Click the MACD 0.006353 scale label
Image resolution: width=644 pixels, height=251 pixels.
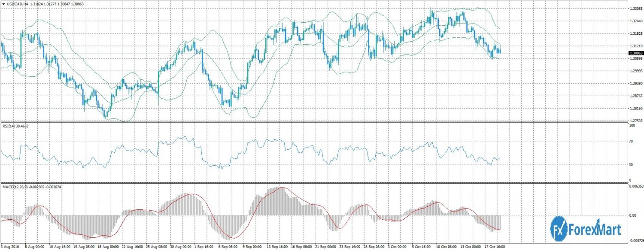pos(635,187)
